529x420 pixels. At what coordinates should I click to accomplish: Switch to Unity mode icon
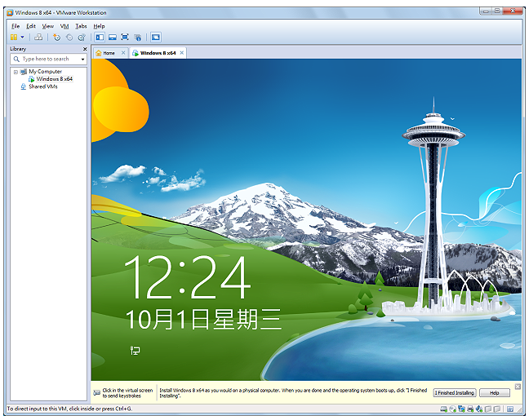[x=138, y=37]
